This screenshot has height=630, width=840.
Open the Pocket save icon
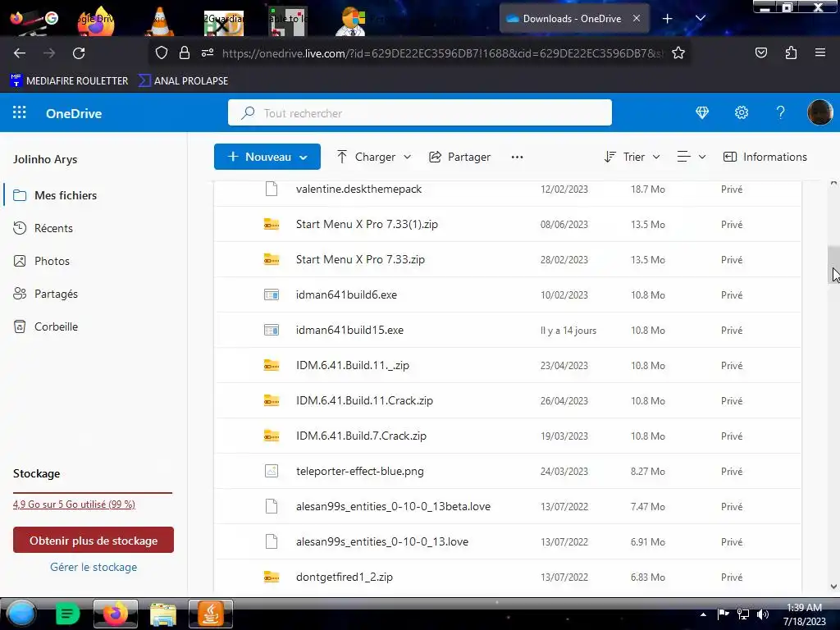pyautogui.click(x=760, y=52)
